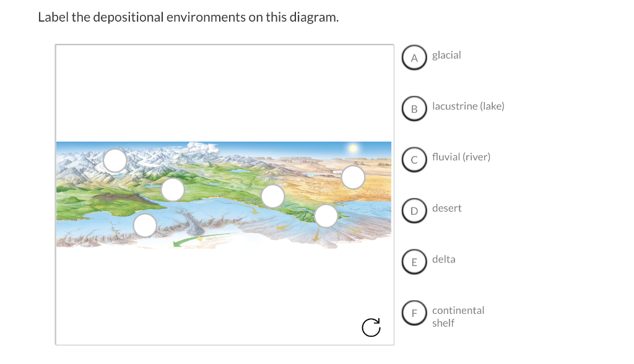The height and width of the screenshot is (364, 634).
Task: Select the blank circle on the continental shelf
Action: click(144, 224)
